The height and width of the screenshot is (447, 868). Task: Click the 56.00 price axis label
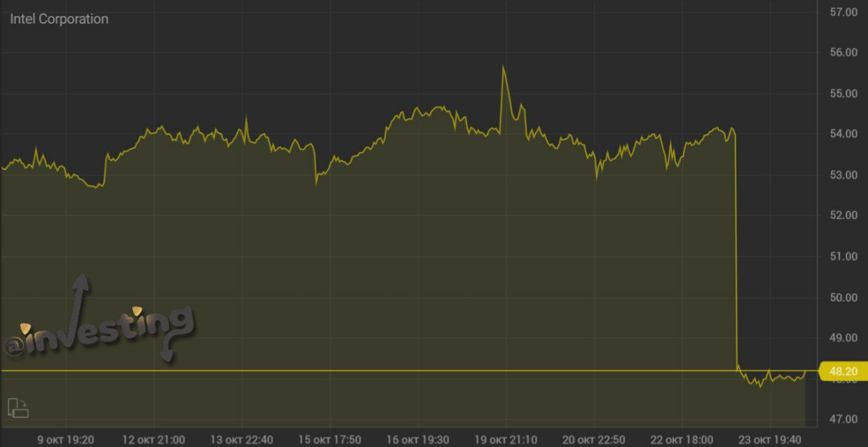[844, 53]
